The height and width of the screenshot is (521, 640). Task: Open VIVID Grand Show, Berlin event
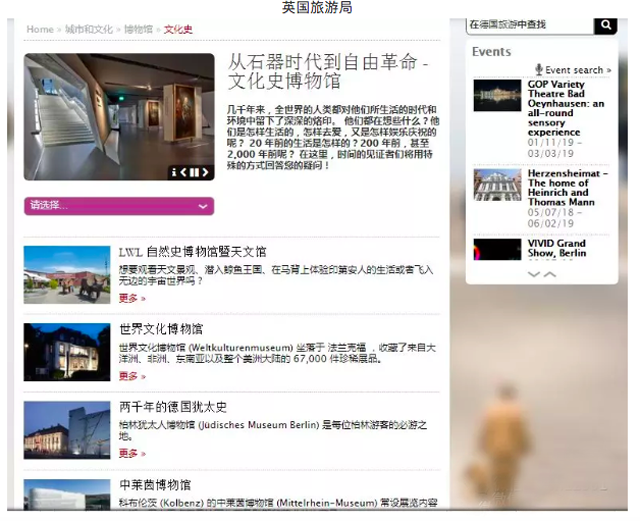[557, 248]
